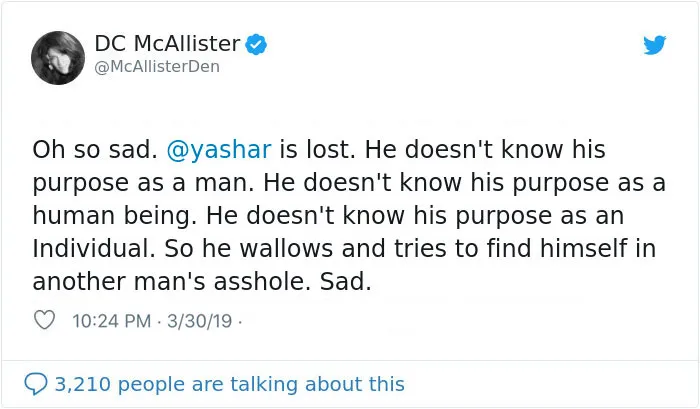700x409 pixels.
Task: Click the DC McAllister display name
Action: pos(167,44)
